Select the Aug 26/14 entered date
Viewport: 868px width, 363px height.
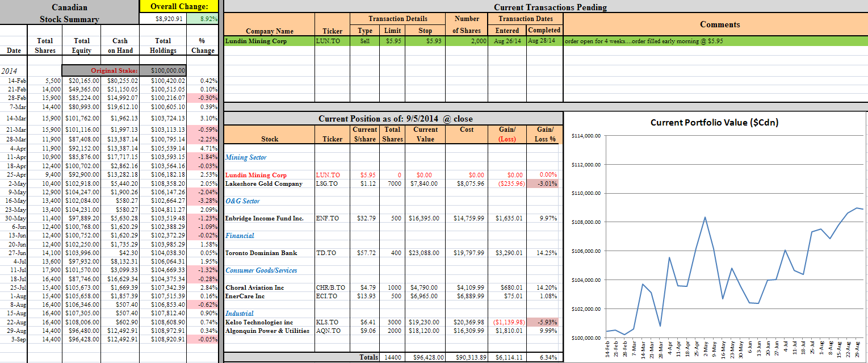point(507,41)
